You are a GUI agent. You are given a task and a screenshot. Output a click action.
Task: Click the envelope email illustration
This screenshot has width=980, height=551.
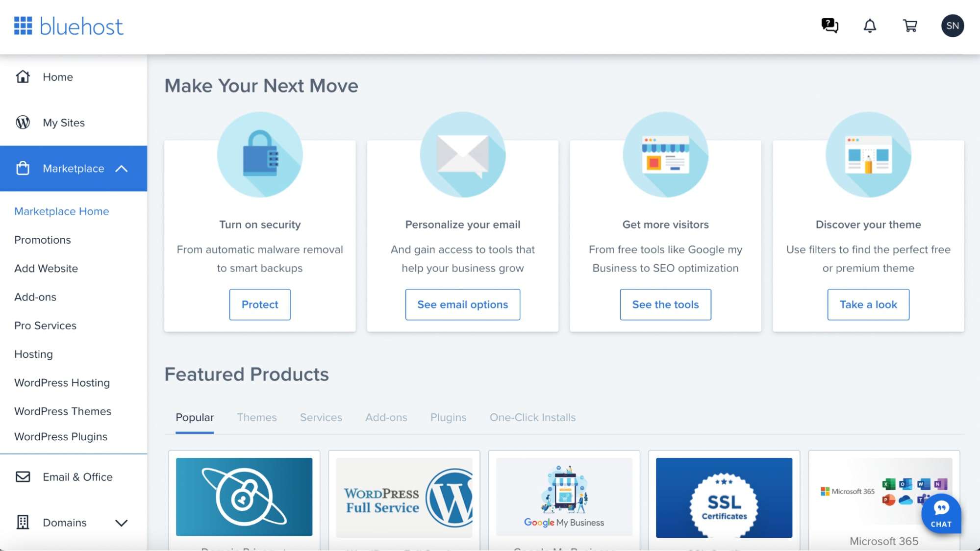(x=463, y=154)
